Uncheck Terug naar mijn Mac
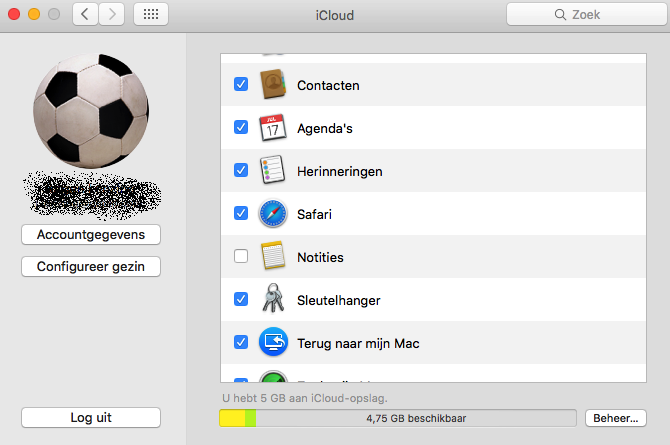Screen dimensions: 670x445 pos(241,342)
